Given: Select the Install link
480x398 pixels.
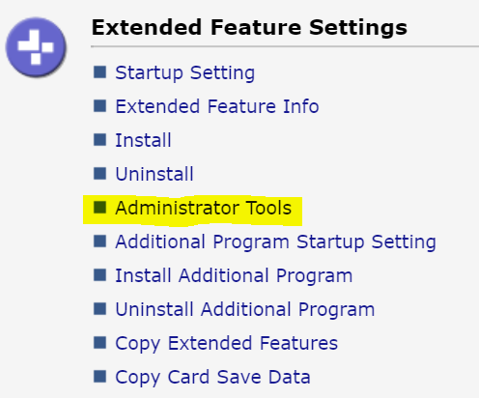Looking at the screenshot, I should click(x=143, y=140).
